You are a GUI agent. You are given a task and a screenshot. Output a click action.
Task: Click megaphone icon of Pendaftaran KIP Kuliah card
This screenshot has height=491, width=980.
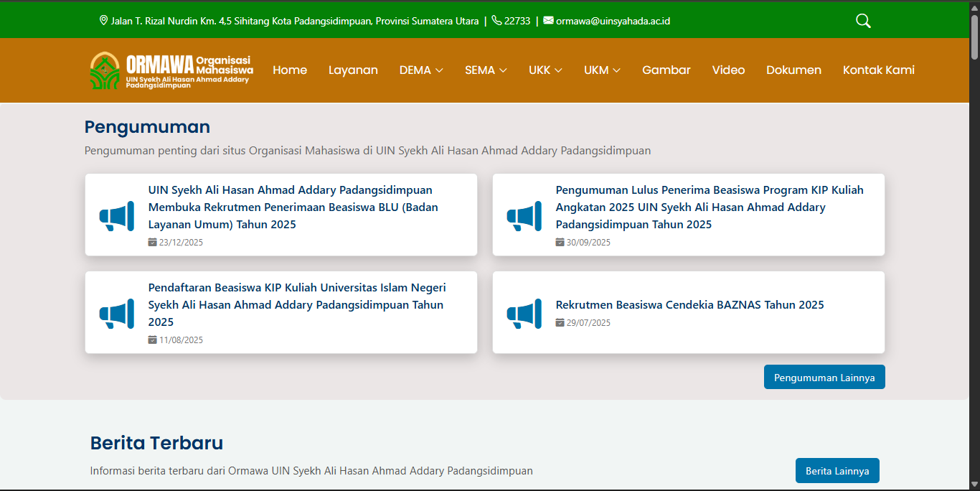pos(117,314)
